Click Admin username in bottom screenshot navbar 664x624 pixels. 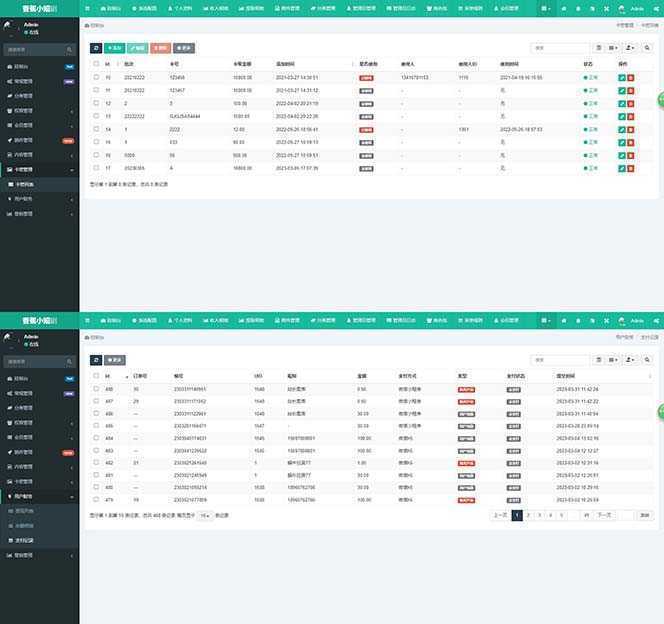point(637,320)
